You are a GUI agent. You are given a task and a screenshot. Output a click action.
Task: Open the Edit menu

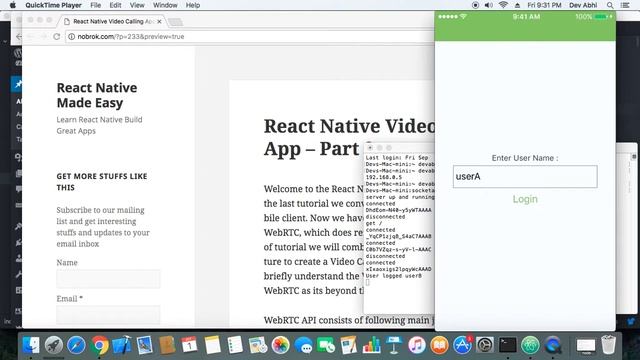[116, 5]
